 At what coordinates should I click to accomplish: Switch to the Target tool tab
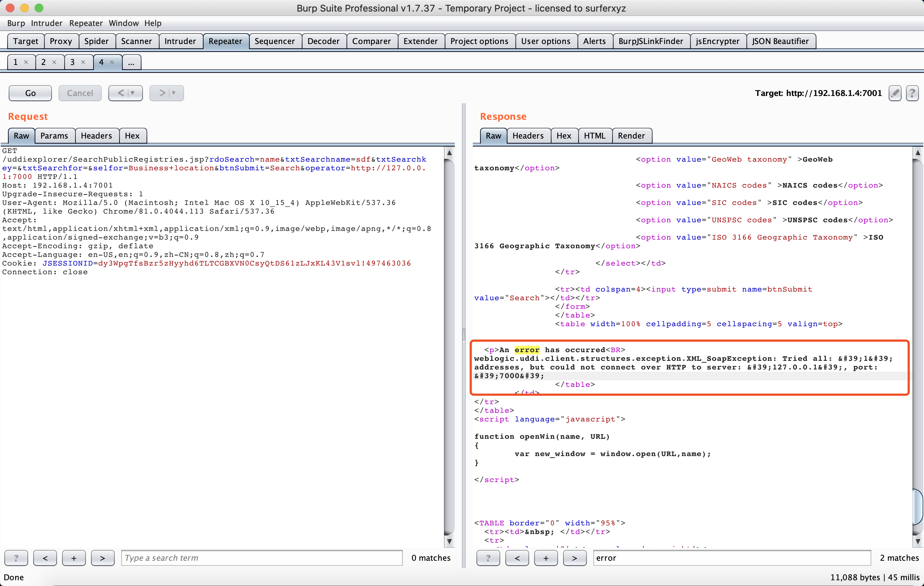coord(26,41)
